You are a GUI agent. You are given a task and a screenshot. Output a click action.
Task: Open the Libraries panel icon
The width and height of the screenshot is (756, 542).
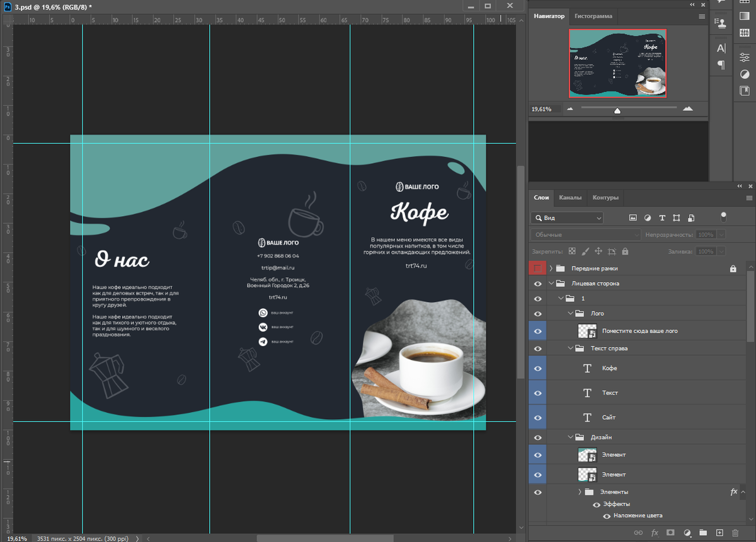coord(745,91)
